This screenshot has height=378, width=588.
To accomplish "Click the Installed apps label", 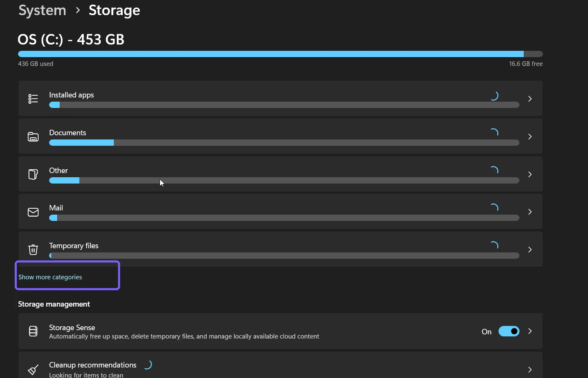I will pos(71,95).
